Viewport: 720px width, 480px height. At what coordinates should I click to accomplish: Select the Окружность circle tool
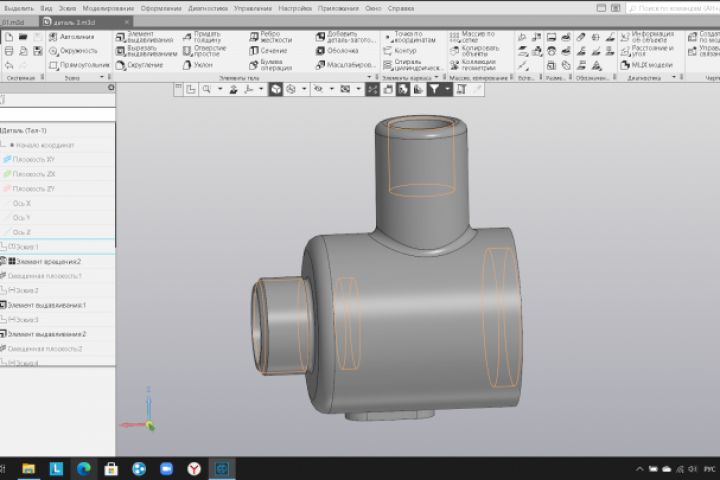pos(73,51)
